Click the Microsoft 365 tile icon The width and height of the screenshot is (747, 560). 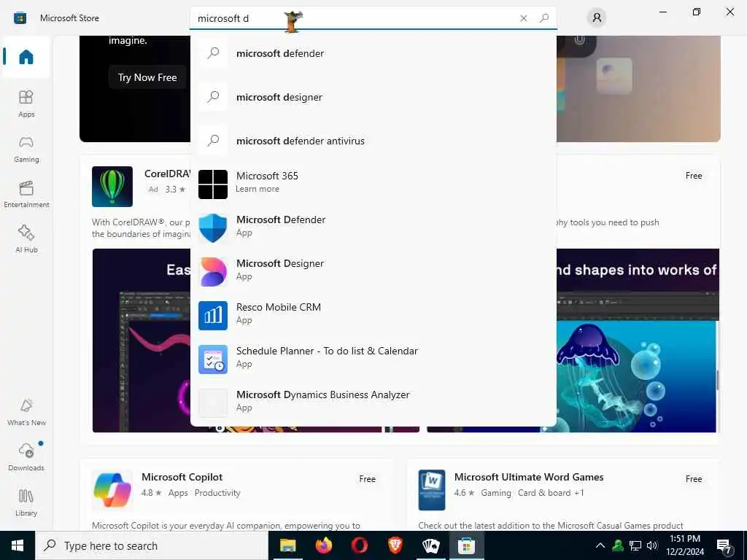(213, 184)
